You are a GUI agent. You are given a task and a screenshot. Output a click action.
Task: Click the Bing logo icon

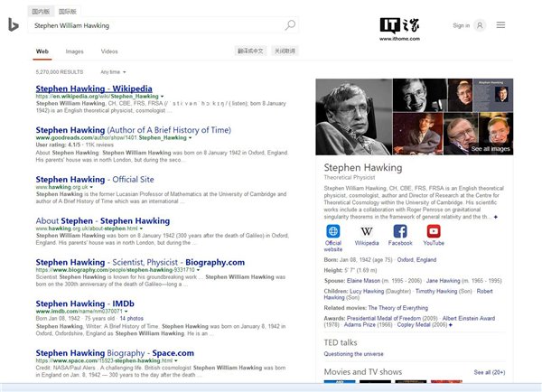click(x=14, y=25)
